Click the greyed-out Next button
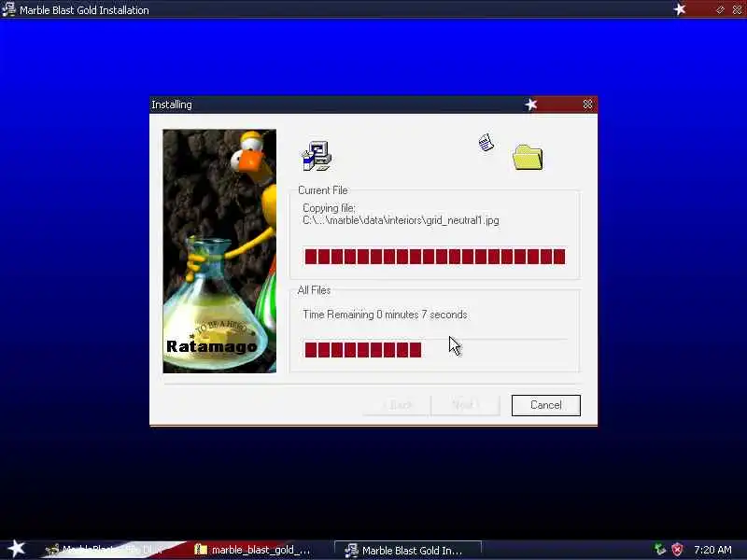Viewport: 747px width, 560px height. pos(465,405)
